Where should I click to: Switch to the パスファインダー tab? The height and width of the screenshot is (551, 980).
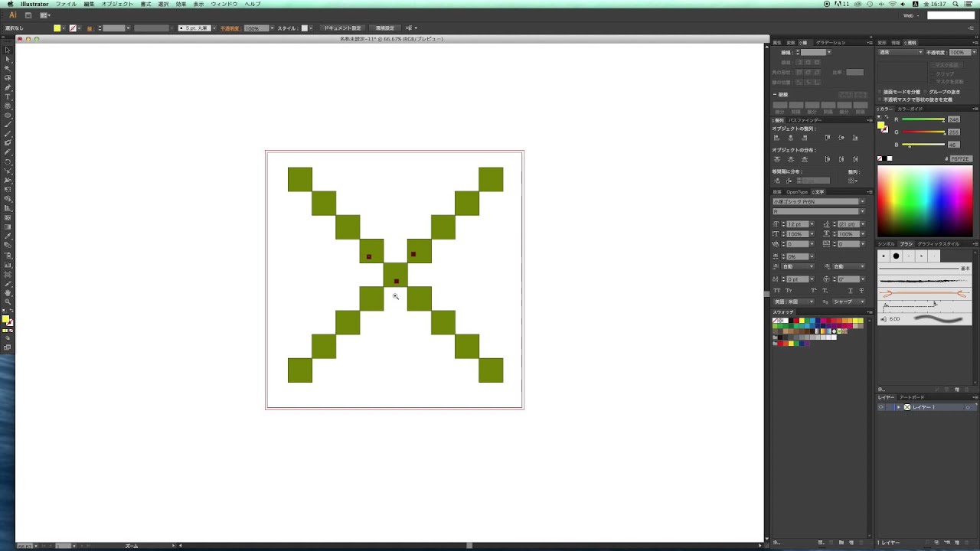coord(805,120)
